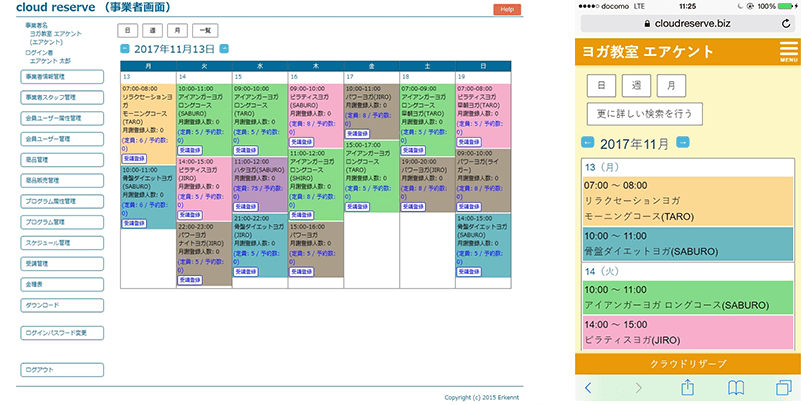
Task: Click day number 19 in admin calendar
Action: (x=461, y=76)
